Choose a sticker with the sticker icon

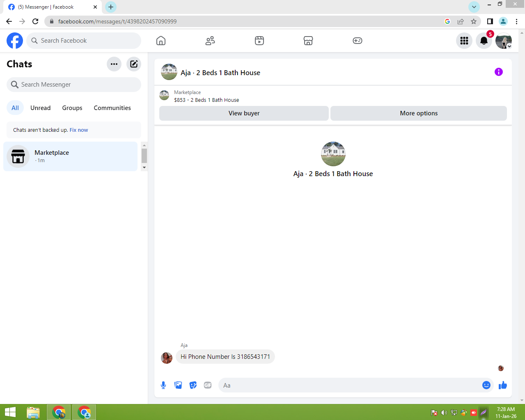coord(193,385)
